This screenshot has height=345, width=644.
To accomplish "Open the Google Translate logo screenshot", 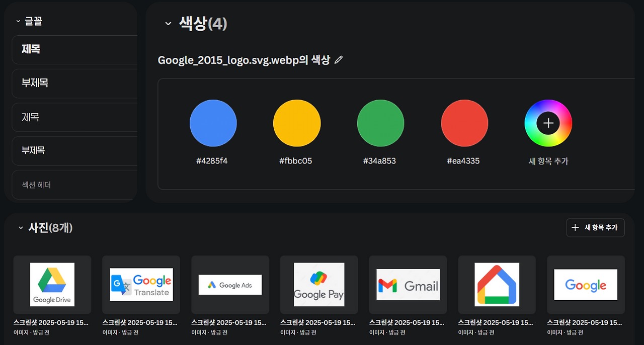I will 141,285.
